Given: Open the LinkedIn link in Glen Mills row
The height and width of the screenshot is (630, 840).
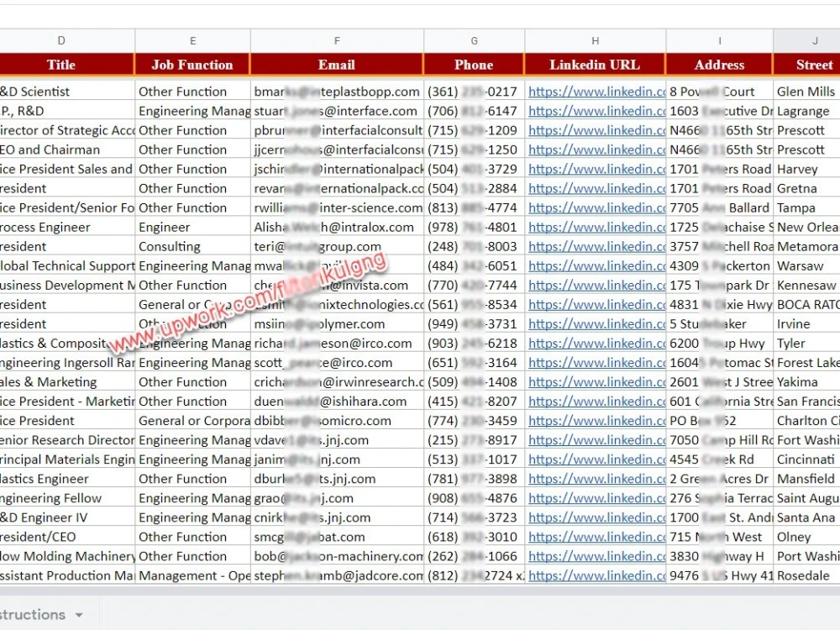Looking at the screenshot, I should coord(596,92).
